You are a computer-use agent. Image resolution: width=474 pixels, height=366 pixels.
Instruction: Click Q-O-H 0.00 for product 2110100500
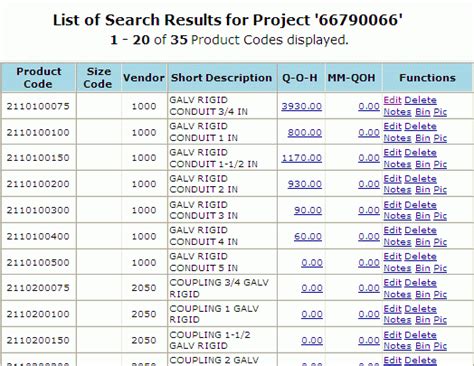coord(312,263)
